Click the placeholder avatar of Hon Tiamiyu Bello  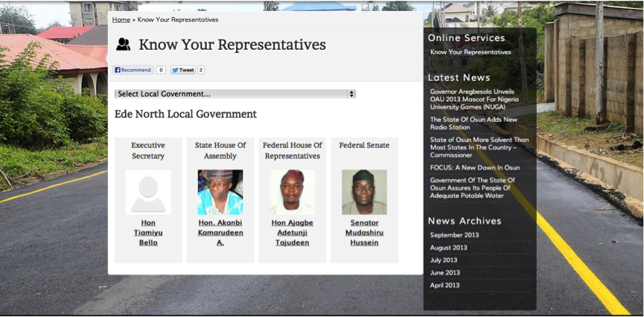coord(148,192)
